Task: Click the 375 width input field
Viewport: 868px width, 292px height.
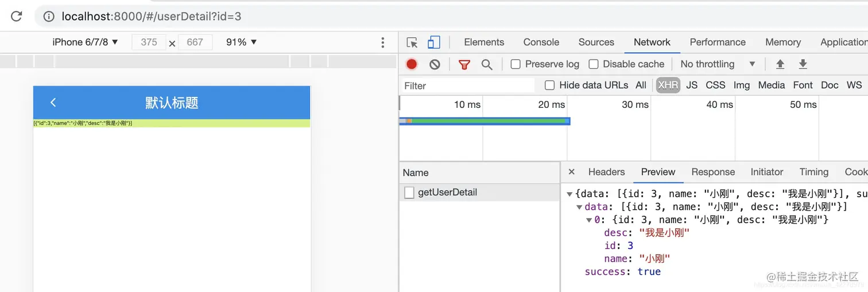Action: coord(149,42)
